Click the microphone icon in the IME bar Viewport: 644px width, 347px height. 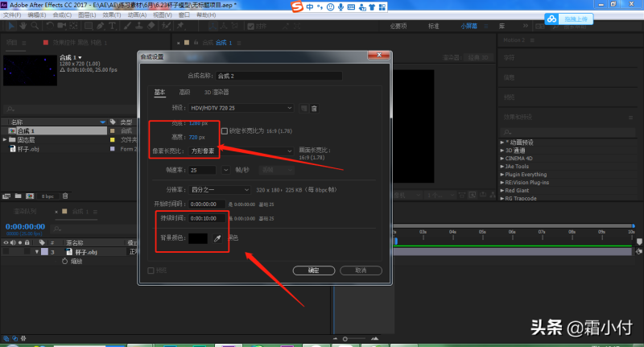point(341,7)
